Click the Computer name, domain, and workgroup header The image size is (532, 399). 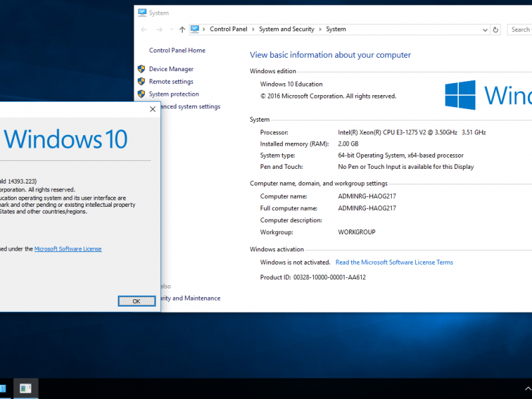[319, 184]
